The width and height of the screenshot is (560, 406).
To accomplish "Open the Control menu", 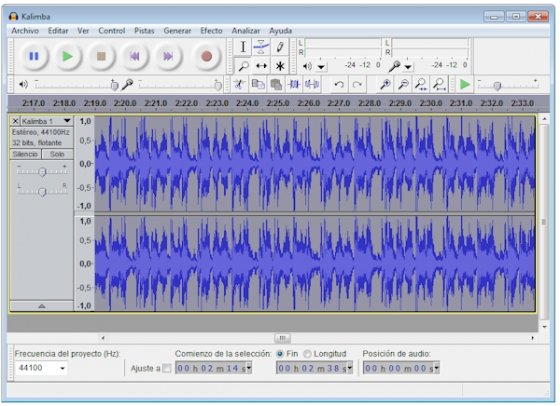I will pos(112,31).
